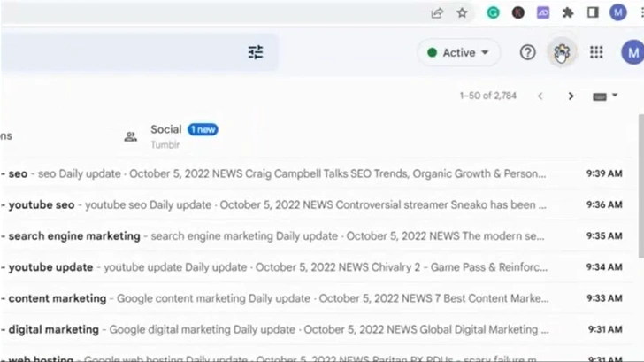Image resolution: width=644 pixels, height=362 pixels.
Task: Open the Grammarly extension icon
Action: [x=493, y=12]
